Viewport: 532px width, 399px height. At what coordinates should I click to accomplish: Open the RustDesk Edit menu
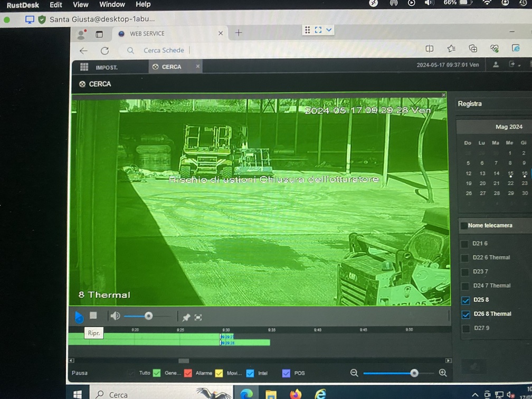point(55,5)
